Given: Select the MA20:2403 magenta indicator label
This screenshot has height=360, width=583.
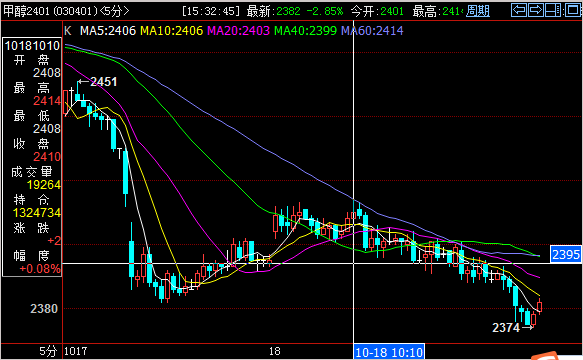Looking at the screenshot, I should tap(238, 31).
